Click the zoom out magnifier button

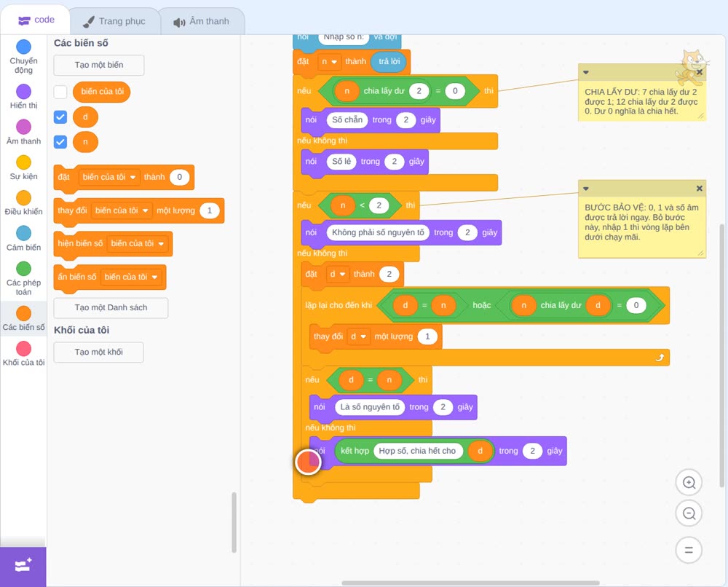point(689,513)
